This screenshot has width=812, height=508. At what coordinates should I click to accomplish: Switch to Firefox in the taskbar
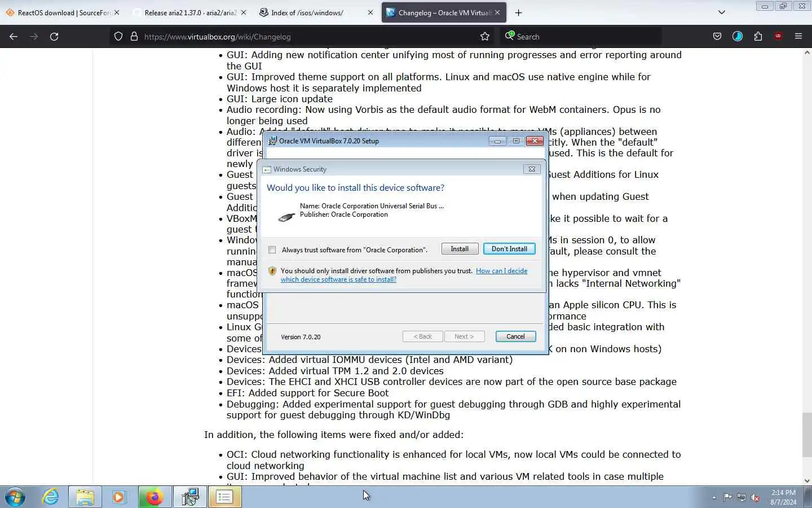(154, 497)
